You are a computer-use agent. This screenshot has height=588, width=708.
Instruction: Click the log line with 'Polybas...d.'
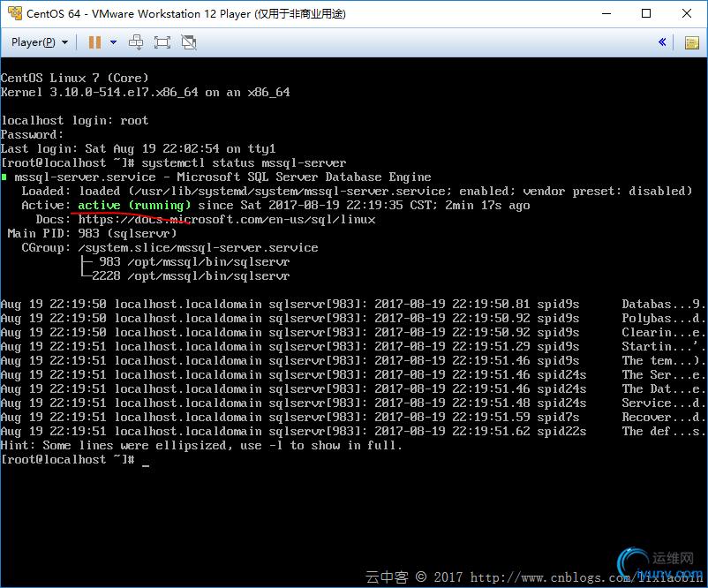point(352,319)
